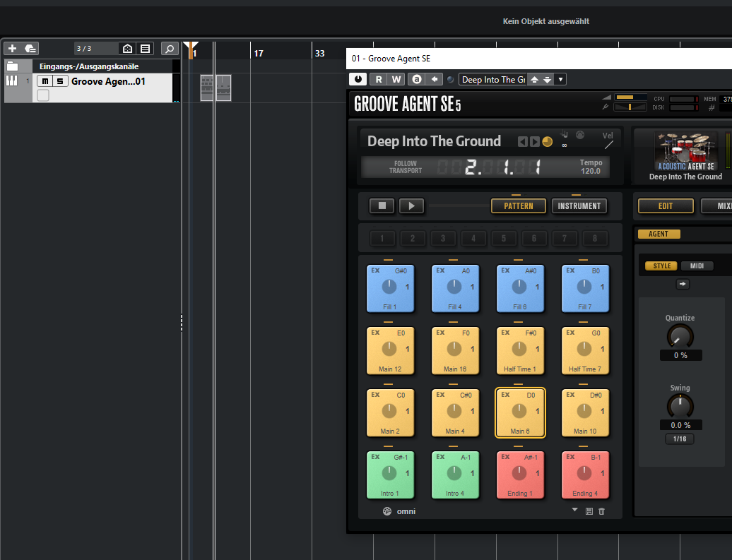Viewport: 732px width, 560px height.
Task: Click the MIDI port icon beside omni
Action: point(387,511)
